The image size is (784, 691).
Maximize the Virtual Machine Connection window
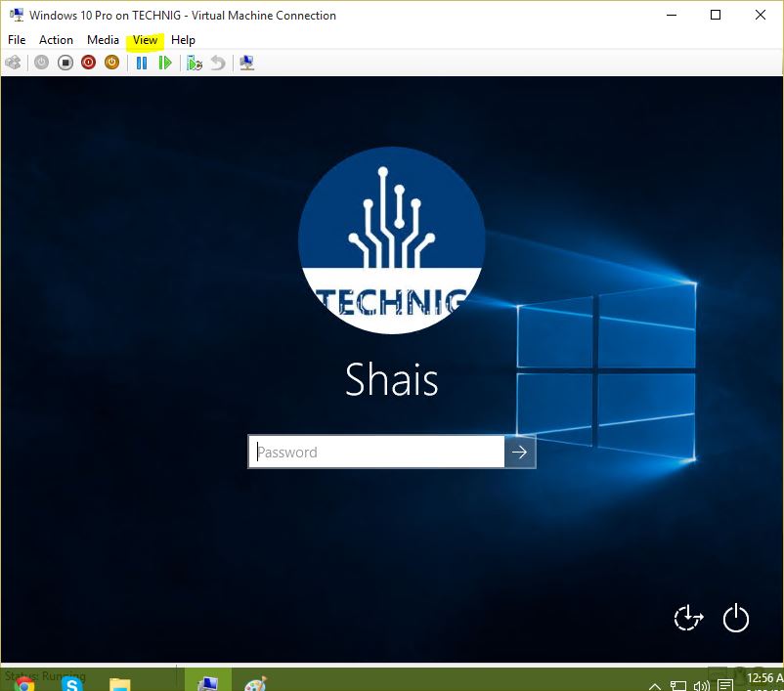[x=716, y=15]
